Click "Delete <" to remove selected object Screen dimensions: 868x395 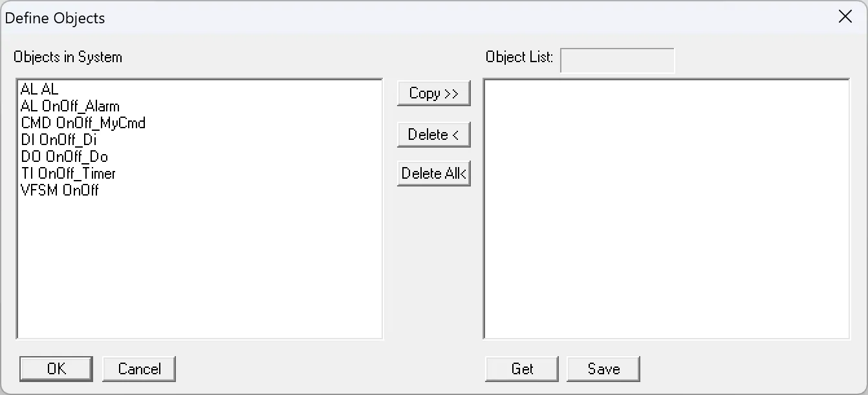(433, 135)
